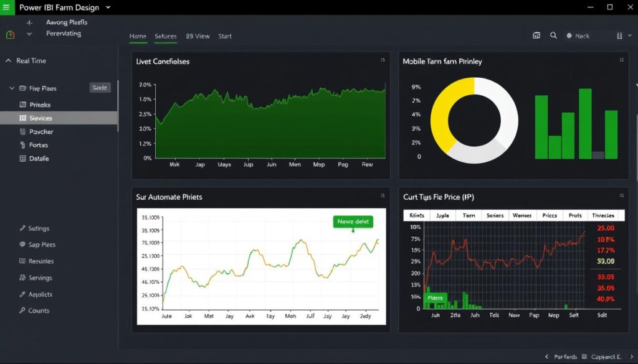Click the pin icon next to Avong Pleafls
Viewport: 638px width, 364px height.
[x=29, y=22]
